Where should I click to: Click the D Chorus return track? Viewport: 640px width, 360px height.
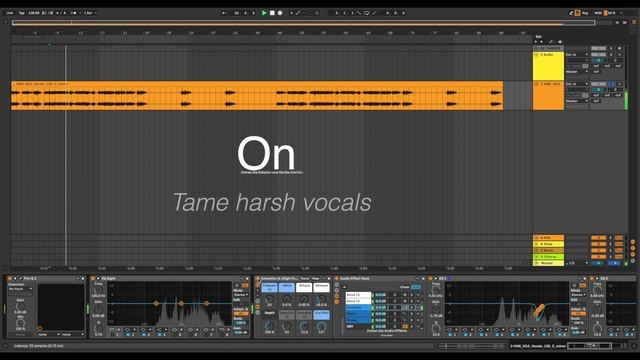tap(548, 257)
